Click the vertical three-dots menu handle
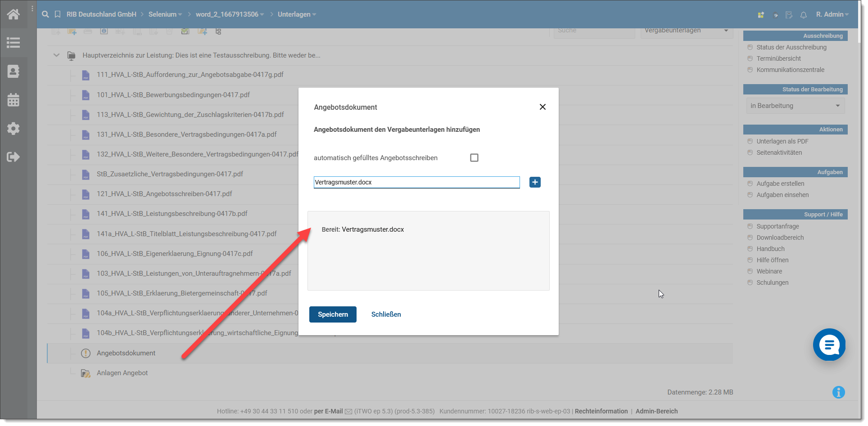 pos(32,9)
